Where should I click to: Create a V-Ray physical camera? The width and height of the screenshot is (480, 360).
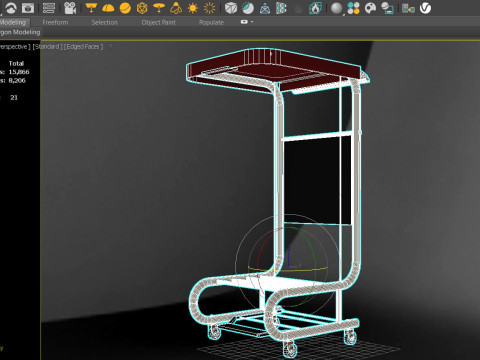[70, 8]
